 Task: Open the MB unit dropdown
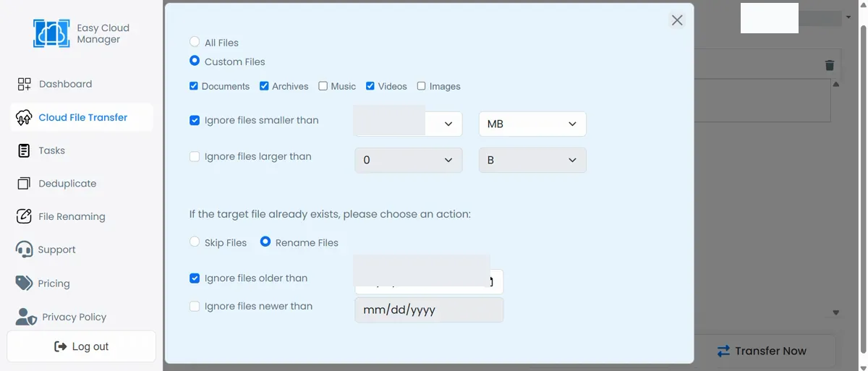tap(532, 124)
